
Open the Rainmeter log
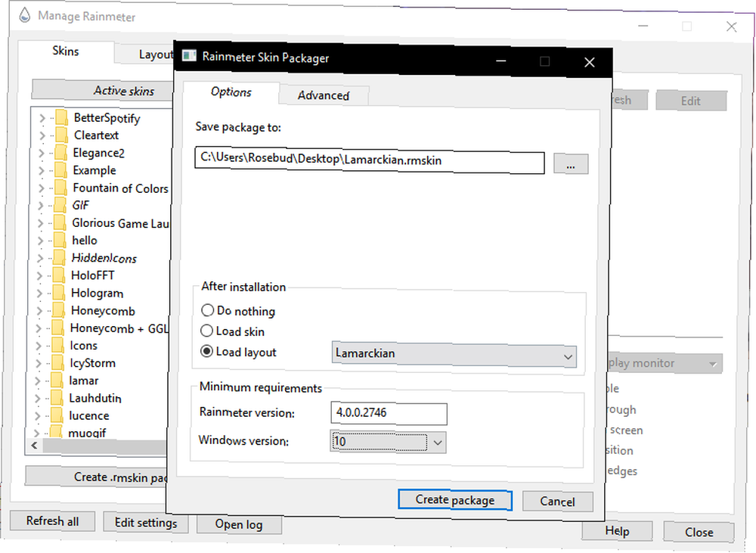(239, 524)
